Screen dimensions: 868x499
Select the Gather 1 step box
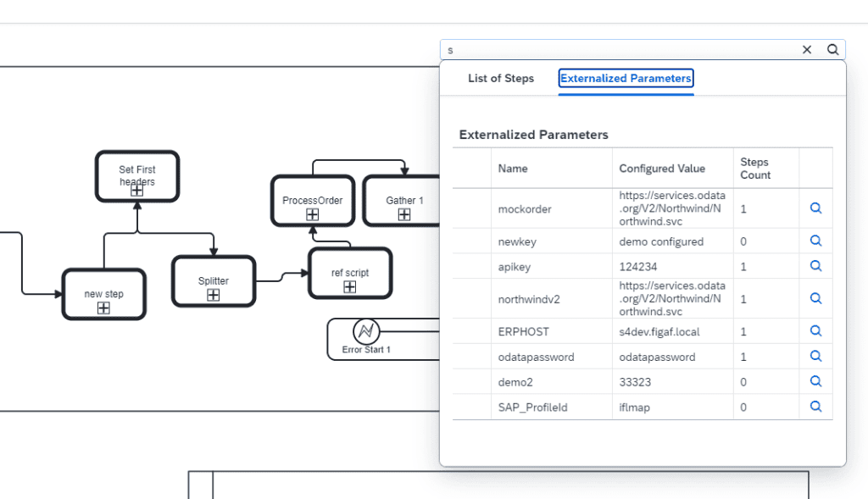click(x=402, y=201)
